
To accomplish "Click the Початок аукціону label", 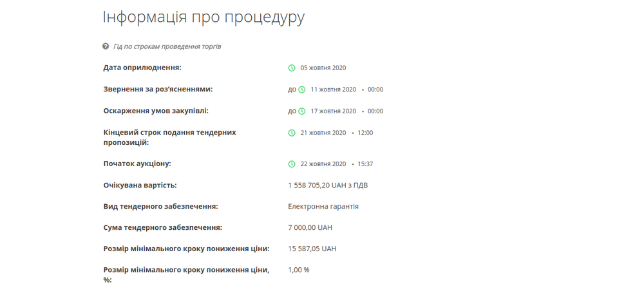I will 137,164.
